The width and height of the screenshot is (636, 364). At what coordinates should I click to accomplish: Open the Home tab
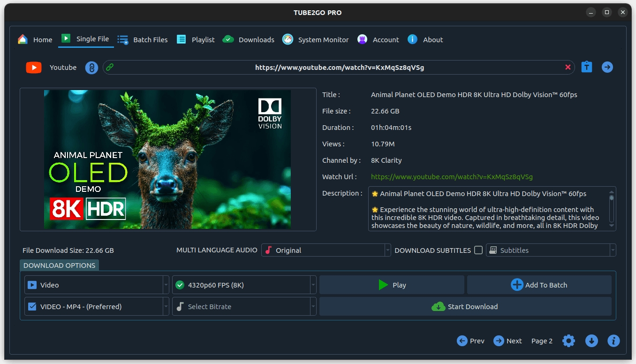(35, 40)
